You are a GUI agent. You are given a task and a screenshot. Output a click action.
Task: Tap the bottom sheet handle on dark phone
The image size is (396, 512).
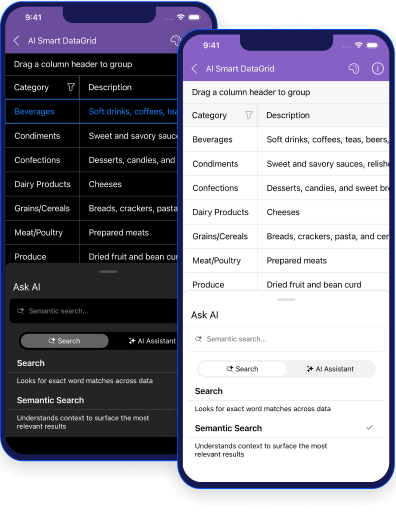point(108,272)
